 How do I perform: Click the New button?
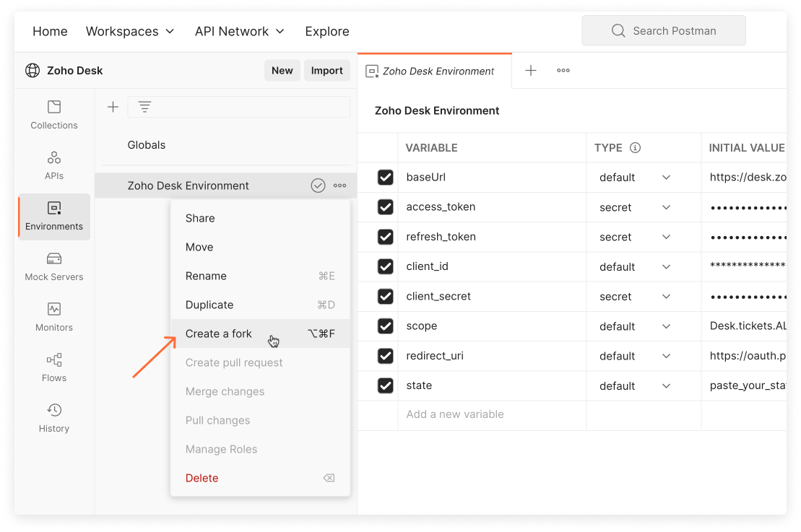click(x=282, y=71)
